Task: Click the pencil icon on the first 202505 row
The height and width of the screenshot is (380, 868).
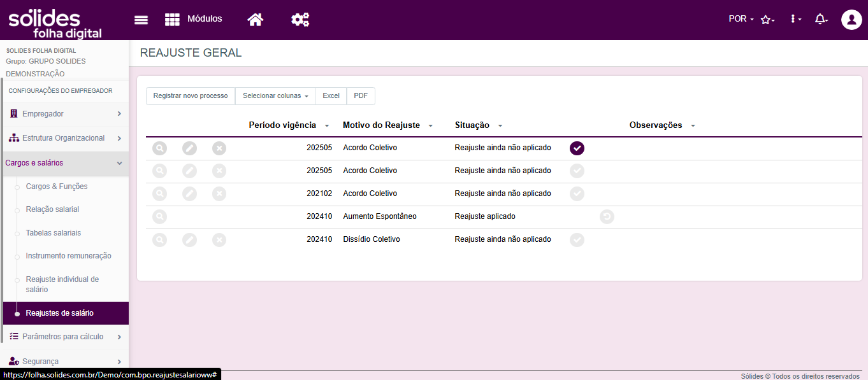Action: point(189,148)
